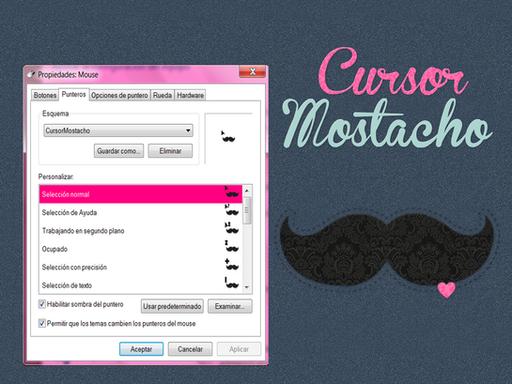Close the Propiedades: Mouse window
This screenshot has width=512, height=384.
(253, 72)
